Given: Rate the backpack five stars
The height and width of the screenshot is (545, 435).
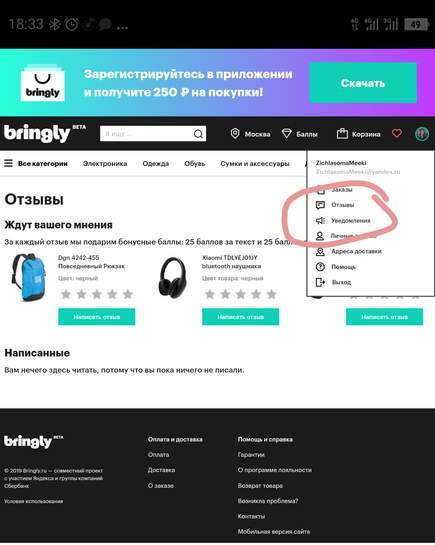Looking at the screenshot, I should coord(128,294).
